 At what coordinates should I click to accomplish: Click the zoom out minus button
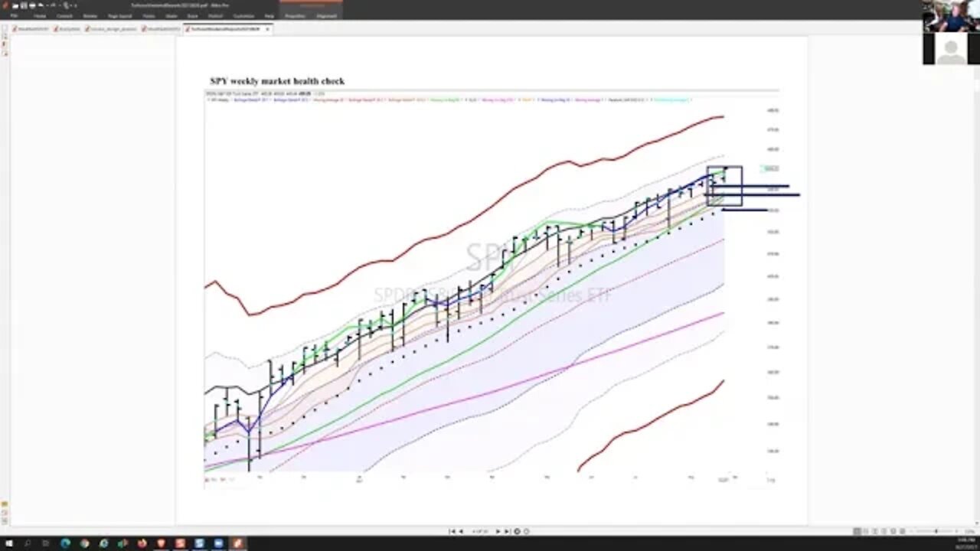(x=910, y=531)
